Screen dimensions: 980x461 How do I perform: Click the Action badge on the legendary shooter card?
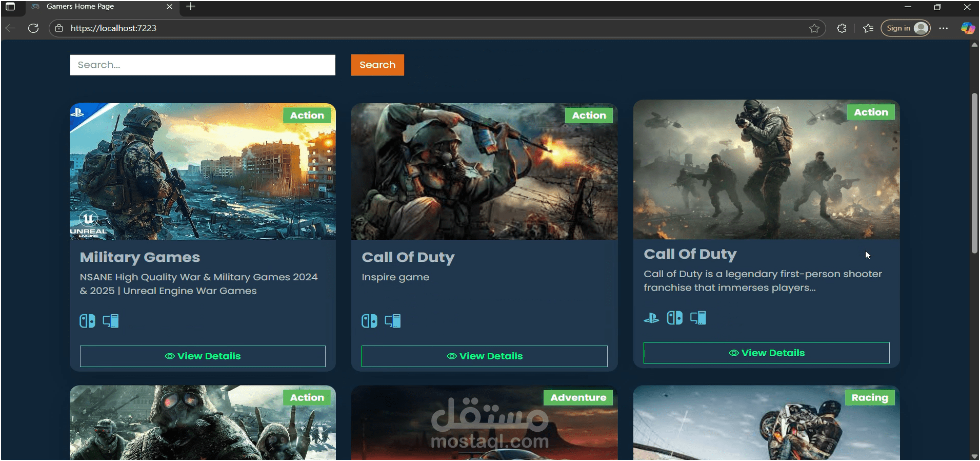871,112
